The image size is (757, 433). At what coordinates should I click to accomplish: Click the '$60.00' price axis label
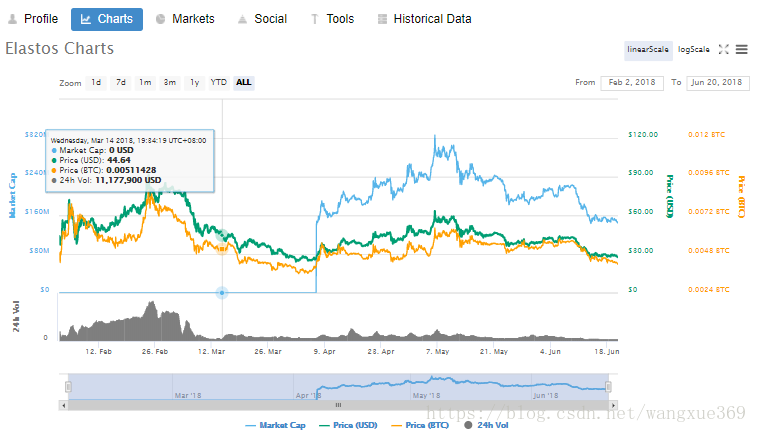[641, 211]
